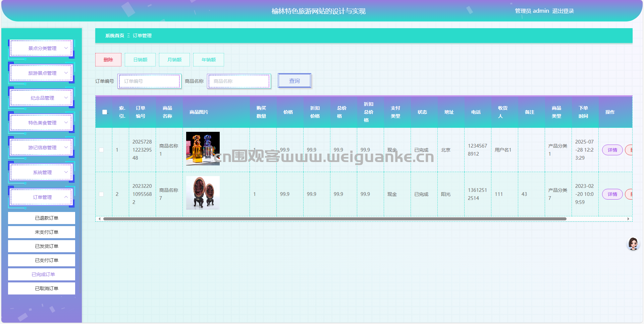The image size is (644, 324).
Task: Open the carved ornament product thumbnail
Action: 203,193
